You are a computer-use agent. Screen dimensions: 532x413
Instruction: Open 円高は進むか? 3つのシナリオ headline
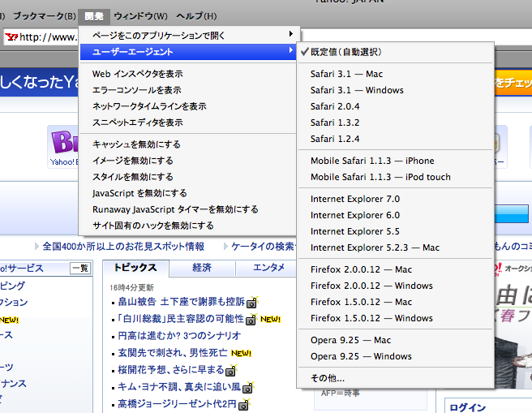coord(179,336)
